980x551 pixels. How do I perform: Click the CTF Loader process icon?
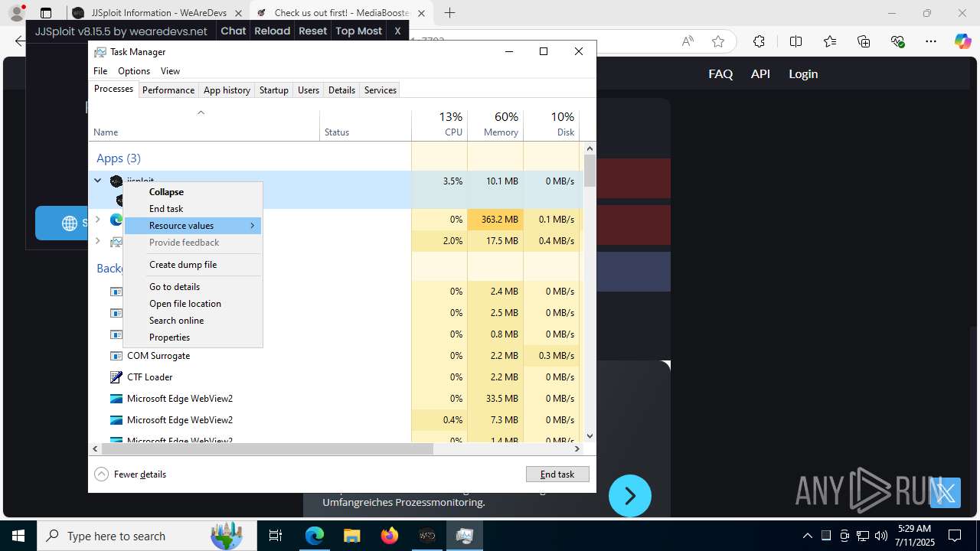(x=116, y=377)
